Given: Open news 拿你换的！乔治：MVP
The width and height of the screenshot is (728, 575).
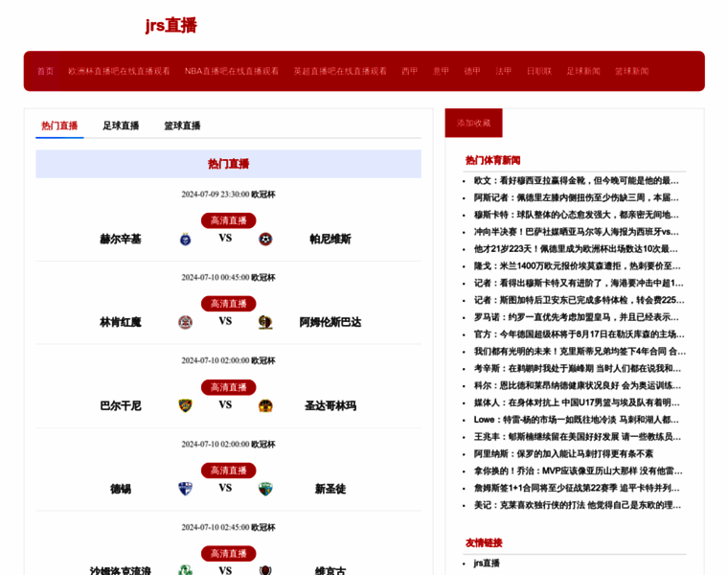Looking at the screenshot, I should [x=578, y=471].
